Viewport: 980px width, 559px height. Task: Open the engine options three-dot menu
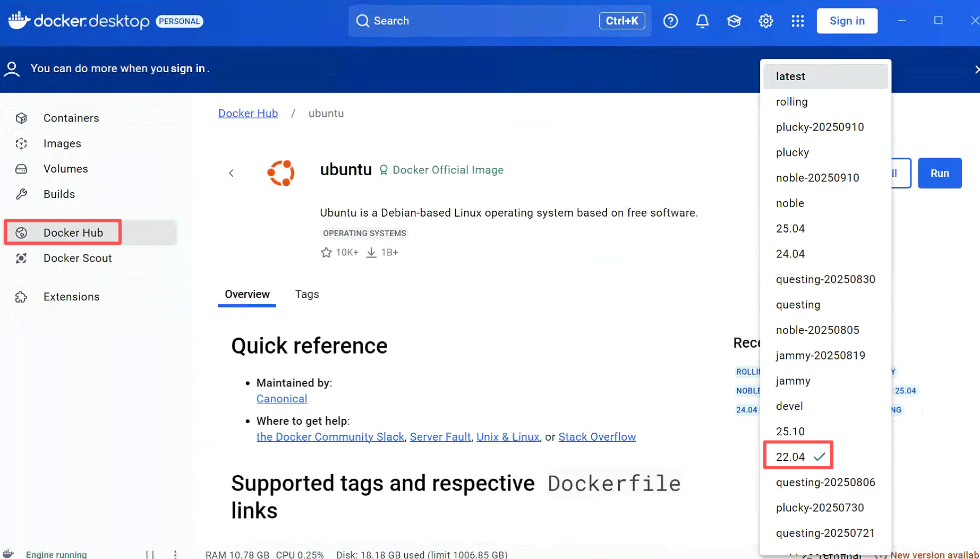(x=175, y=554)
